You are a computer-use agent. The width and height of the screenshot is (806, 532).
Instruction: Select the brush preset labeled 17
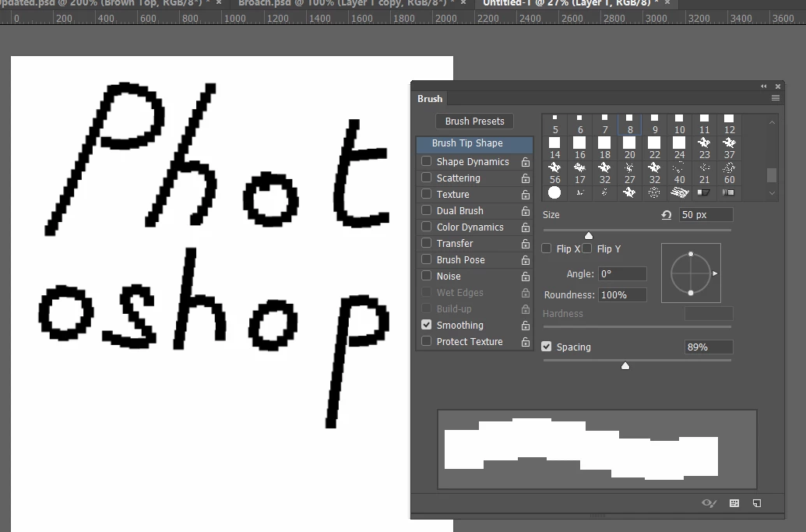[x=580, y=173]
